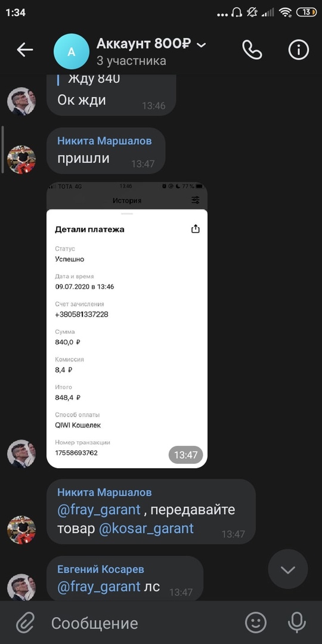Screen dimensions: 322x644
Task: Tap the @fray_garant mention in Евгений Косарев's message
Action: tap(99, 587)
